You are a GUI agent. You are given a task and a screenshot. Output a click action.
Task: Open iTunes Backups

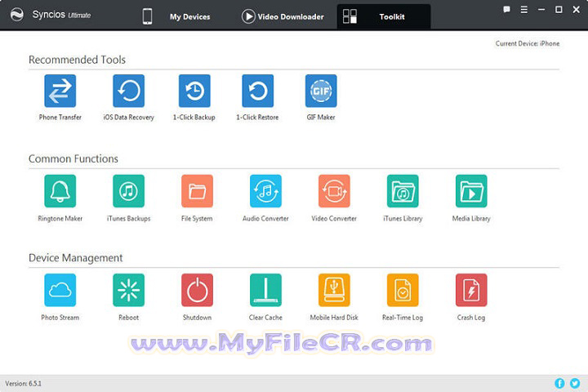click(x=129, y=191)
